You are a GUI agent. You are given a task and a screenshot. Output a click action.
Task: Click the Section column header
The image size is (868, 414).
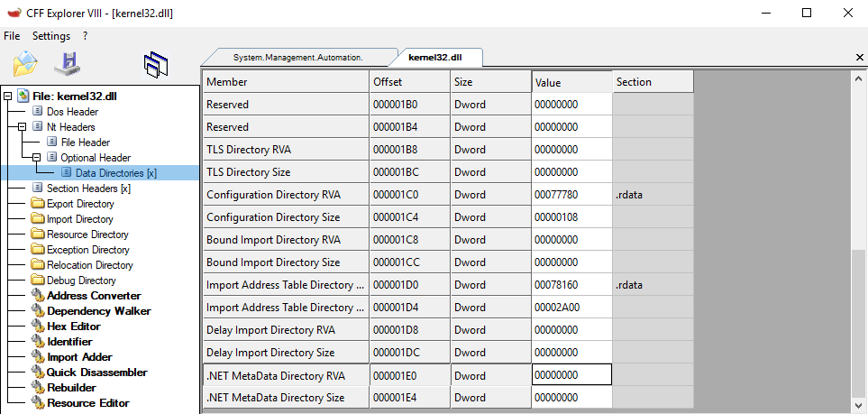coord(653,81)
